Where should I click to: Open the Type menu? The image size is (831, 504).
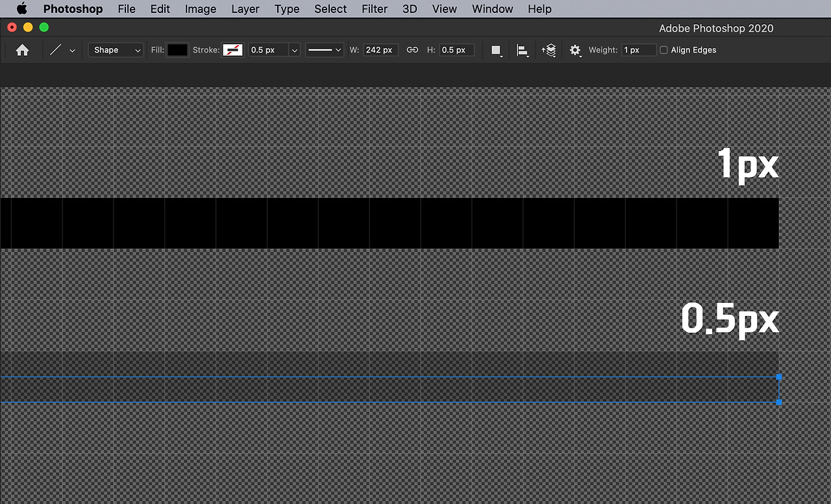(287, 9)
